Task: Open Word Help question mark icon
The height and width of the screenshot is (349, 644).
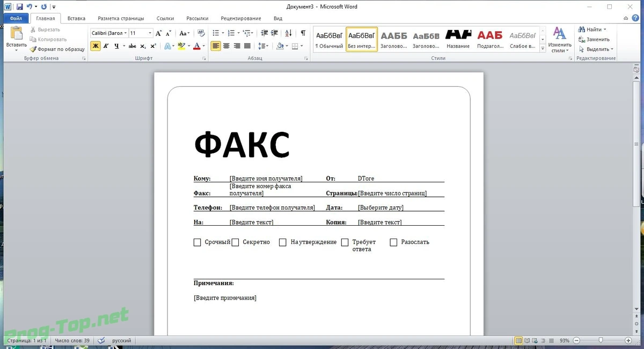Action: pyautogui.click(x=636, y=18)
